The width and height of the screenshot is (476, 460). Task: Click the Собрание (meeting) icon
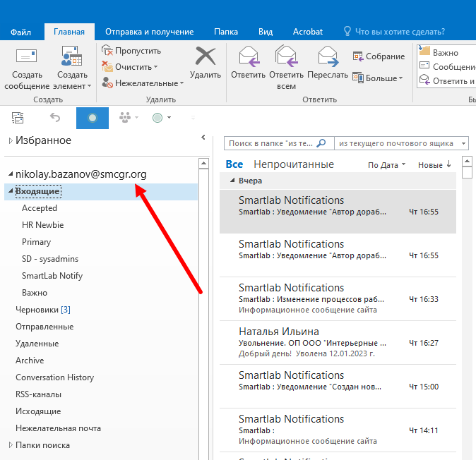(357, 56)
